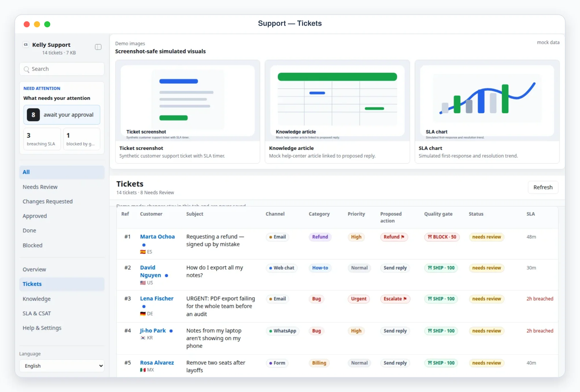Click the SHIP · 100 badge on ticket #2
This screenshot has width=580, height=392.
tap(441, 268)
